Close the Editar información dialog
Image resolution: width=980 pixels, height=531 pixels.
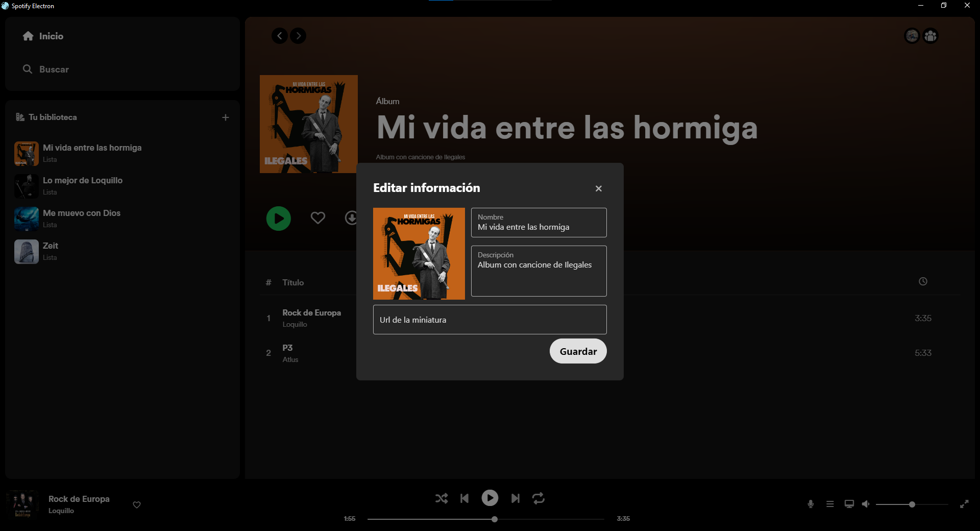[599, 188]
